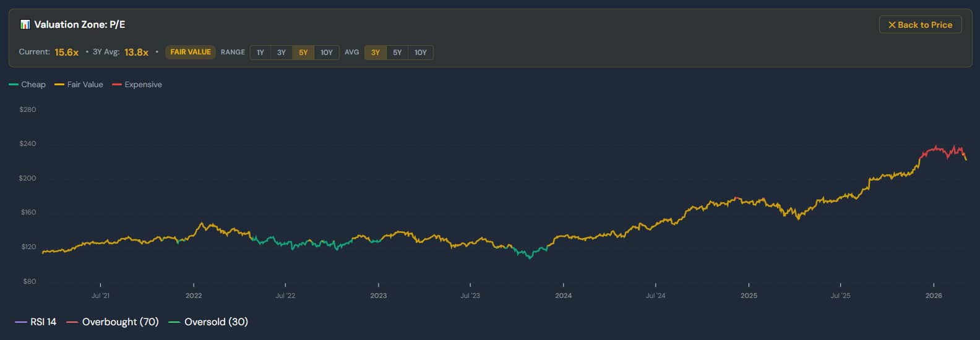Click the $200 label on the price axis
The width and height of the screenshot is (980, 340).
click(28, 178)
